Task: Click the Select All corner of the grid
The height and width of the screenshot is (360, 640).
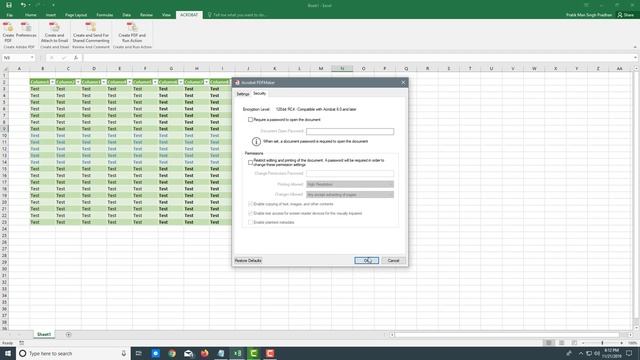Action: click(x=4, y=68)
